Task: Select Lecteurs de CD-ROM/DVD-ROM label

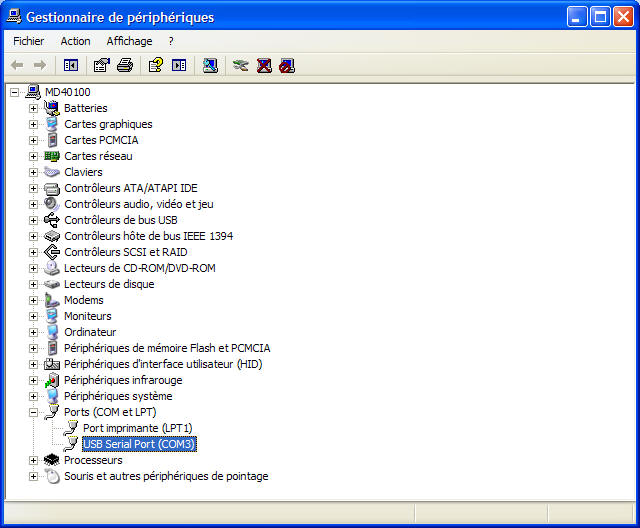Action: pos(140,268)
